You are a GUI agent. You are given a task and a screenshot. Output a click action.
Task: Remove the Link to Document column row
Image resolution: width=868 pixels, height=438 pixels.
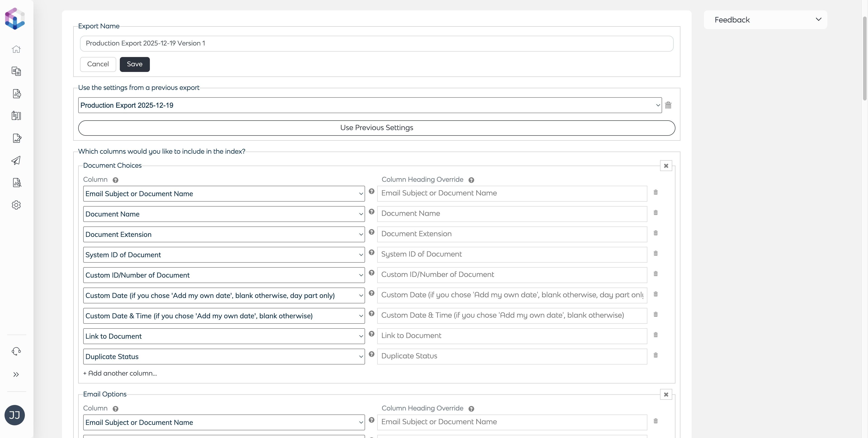[x=655, y=335]
